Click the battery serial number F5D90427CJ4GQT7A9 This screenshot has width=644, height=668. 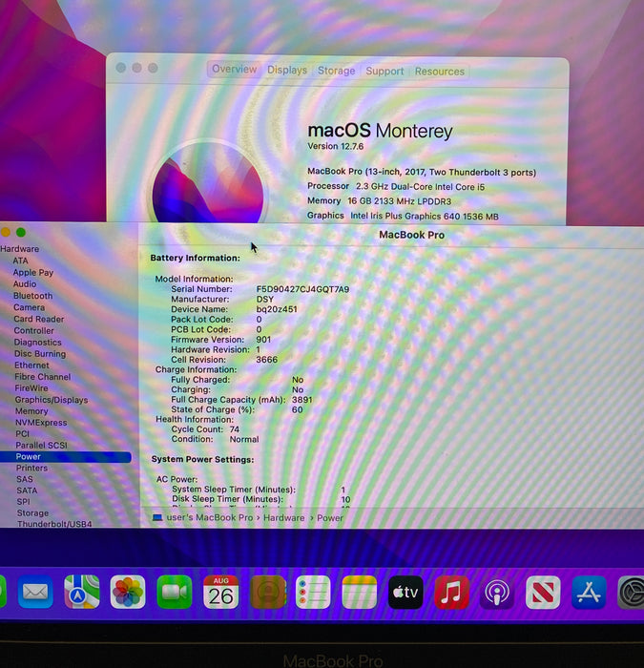302,289
